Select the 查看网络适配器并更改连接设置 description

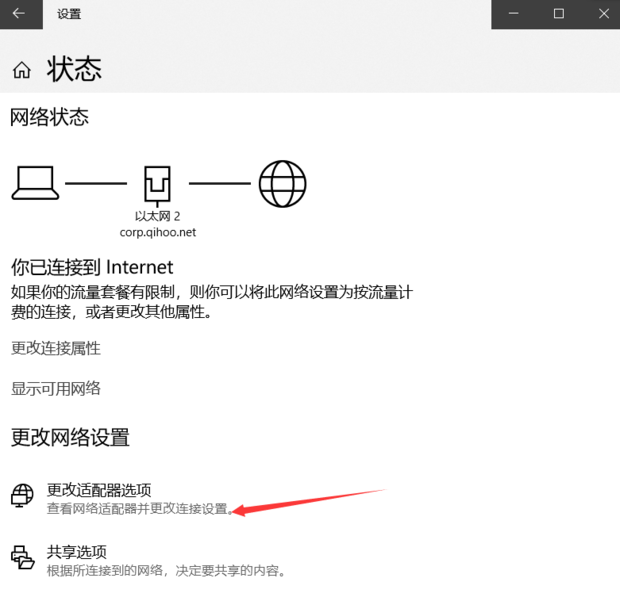pos(140,508)
